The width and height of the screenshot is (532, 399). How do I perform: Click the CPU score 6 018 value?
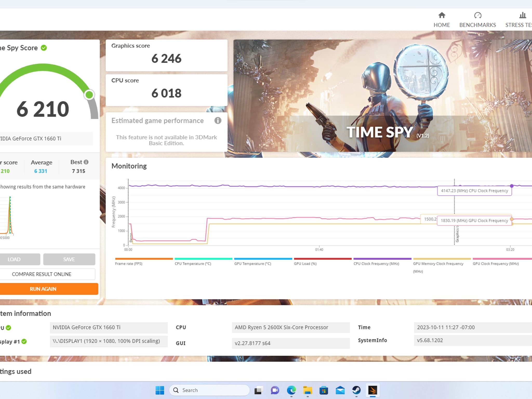tap(167, 93)
